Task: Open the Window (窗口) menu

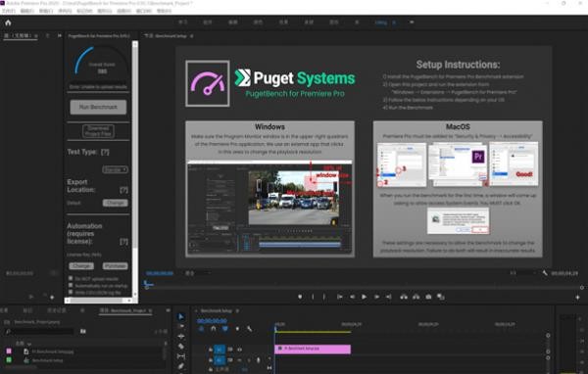Action: point(144,11)
